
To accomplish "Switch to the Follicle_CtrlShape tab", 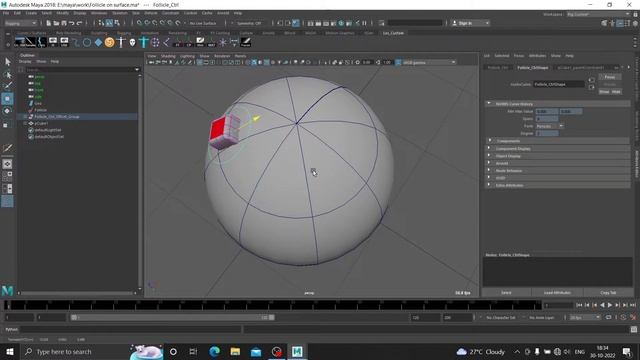I will pos(533,67).
